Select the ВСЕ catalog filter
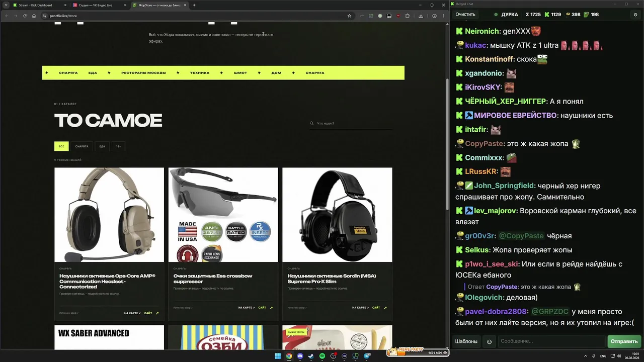This screenshot has width=644, height=362. 61,146
